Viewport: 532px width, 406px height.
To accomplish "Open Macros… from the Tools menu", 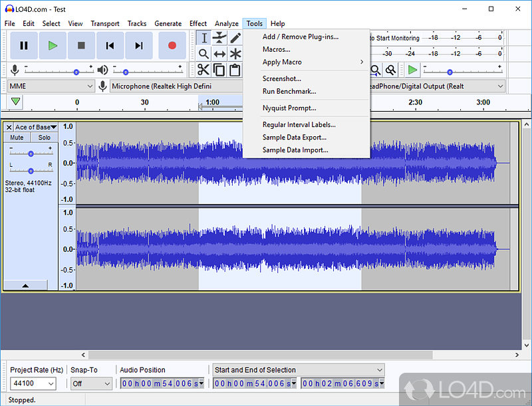I will 307,49.
